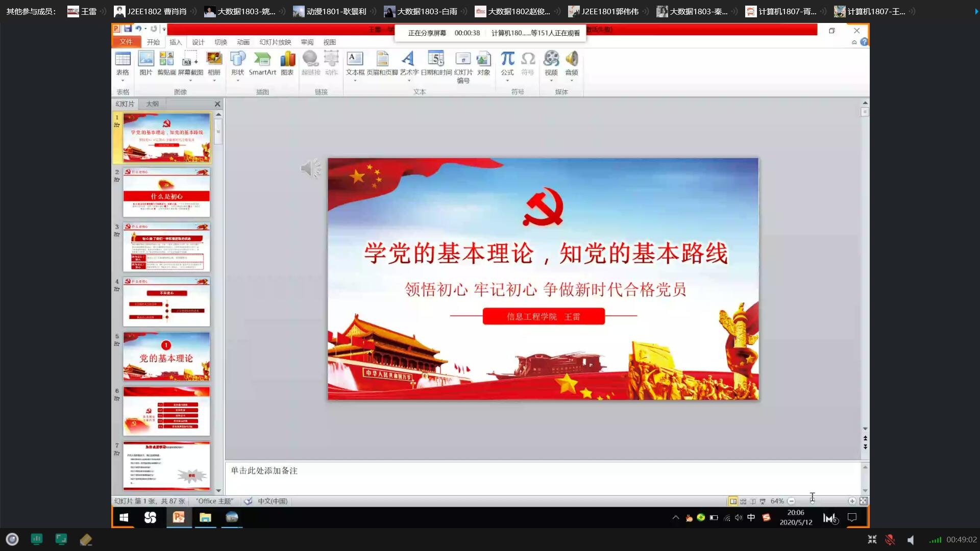Switch to slide sorter view button
Image resolution: width=980 pixels, height=551 pixels.
tap(743, 501)
